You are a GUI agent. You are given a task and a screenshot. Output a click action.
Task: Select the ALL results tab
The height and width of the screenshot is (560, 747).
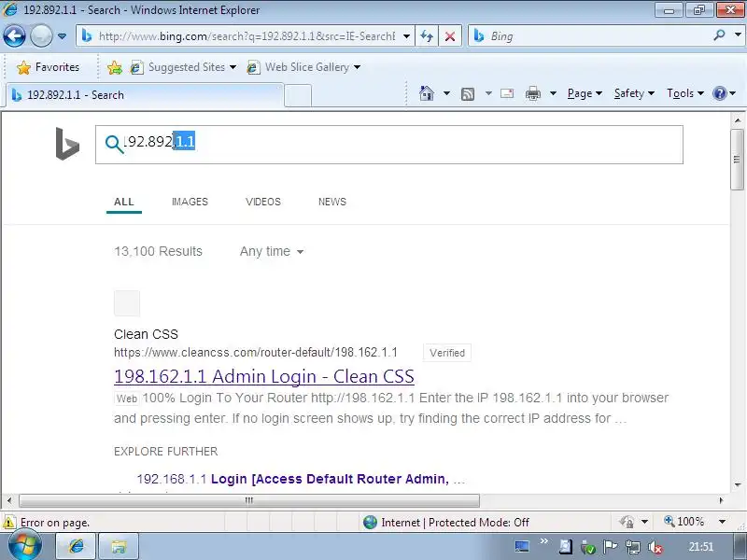coord(124,202)
